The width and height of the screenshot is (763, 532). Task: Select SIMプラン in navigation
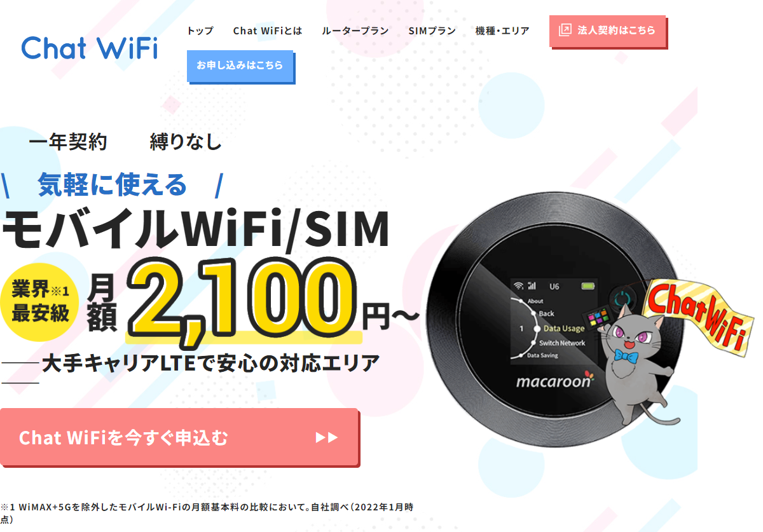432,31
